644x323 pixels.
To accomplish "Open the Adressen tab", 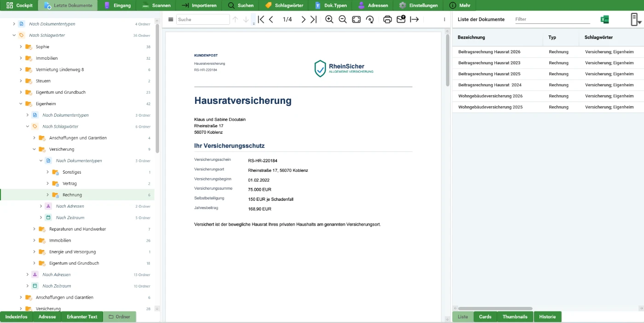I will point(373,6).
